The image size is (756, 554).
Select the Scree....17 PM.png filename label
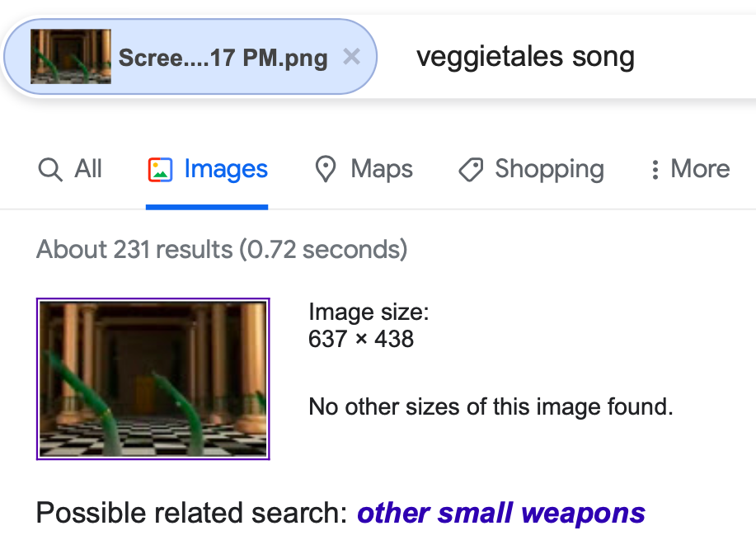point(223,58)
